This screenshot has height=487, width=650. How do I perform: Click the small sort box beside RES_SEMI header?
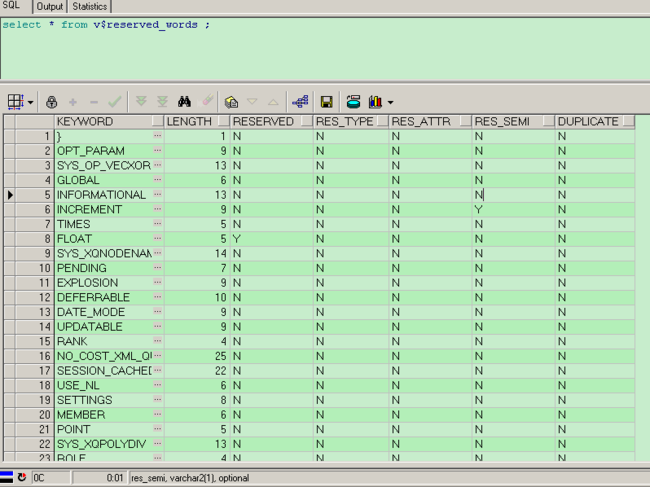549,121
